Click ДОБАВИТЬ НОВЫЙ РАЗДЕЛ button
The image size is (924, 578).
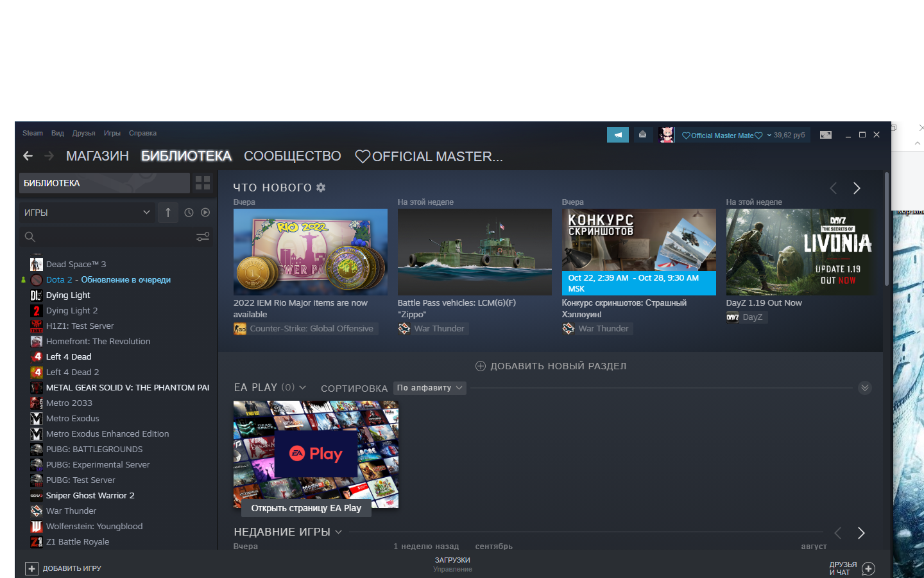(551, 366)
